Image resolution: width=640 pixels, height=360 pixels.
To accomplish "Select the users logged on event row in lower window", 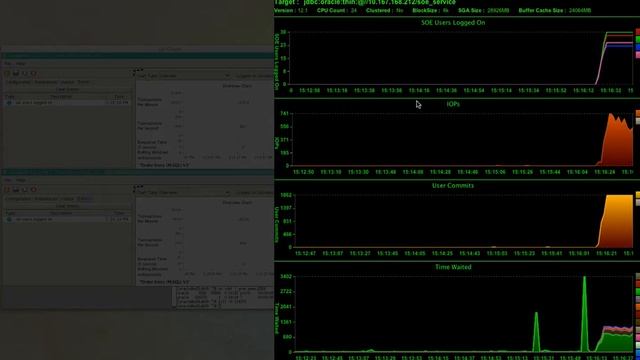I will (67, 219).
